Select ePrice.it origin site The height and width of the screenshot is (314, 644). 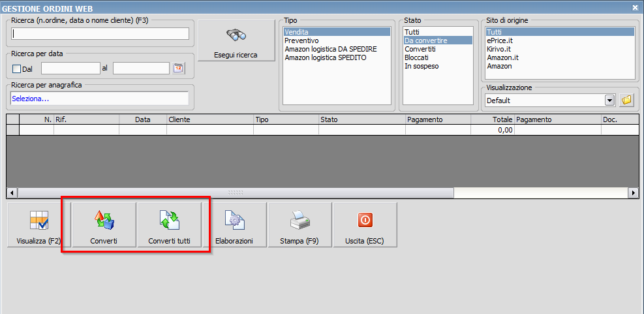pos(560,40)
